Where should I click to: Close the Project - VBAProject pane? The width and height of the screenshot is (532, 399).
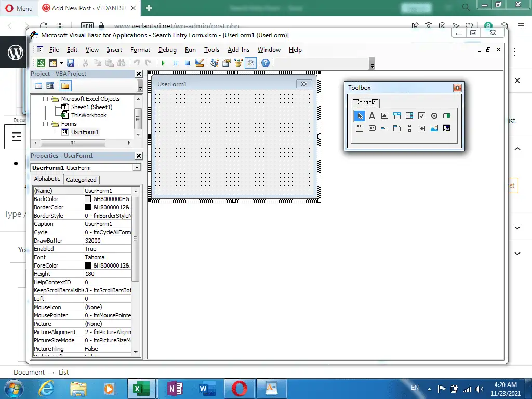[139, 74]
